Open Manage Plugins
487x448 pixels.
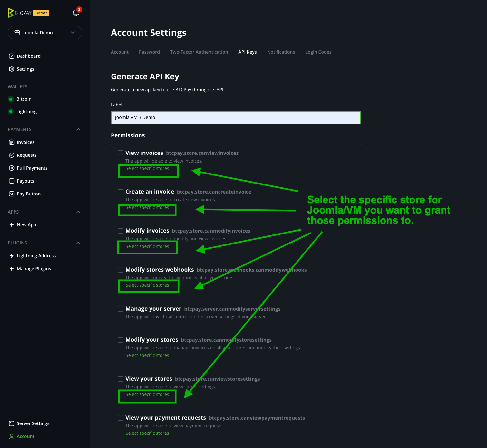coord(34,268)
